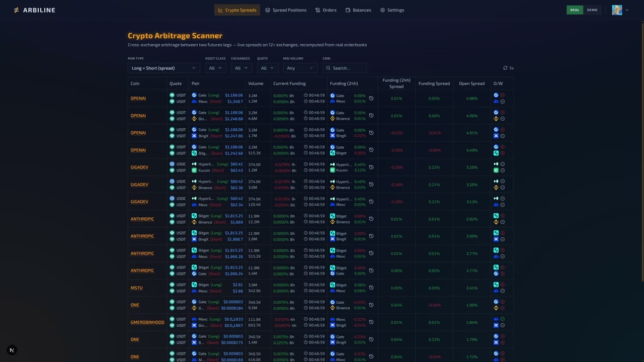Show funding history for GIGADEV Hyperliquid/Kucoin row

371,167
